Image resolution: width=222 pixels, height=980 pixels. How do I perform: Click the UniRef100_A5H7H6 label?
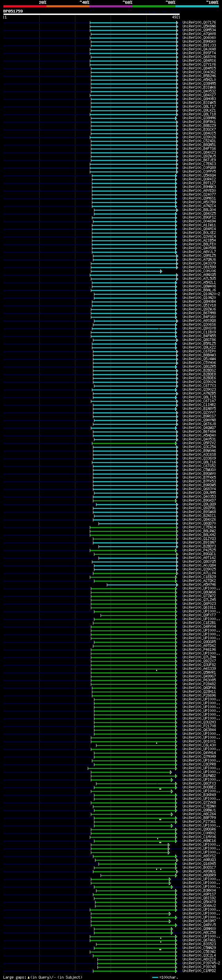coord(199,585)
